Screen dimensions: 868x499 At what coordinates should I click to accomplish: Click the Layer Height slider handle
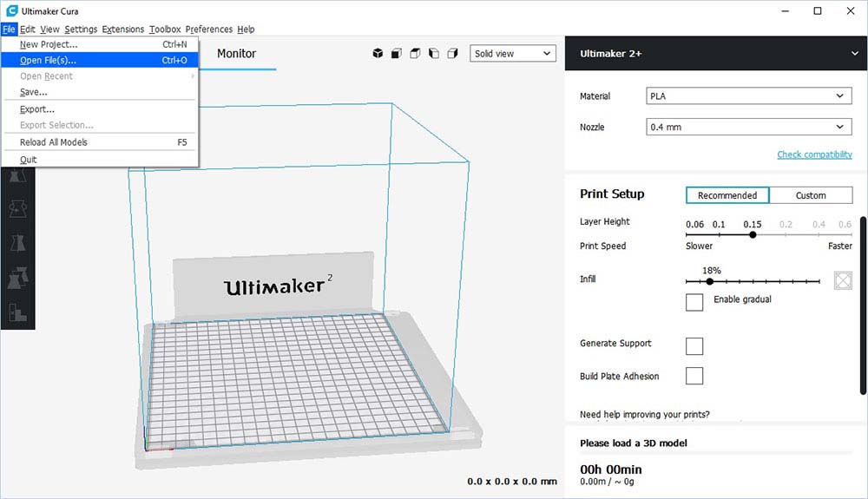point(753,234)
